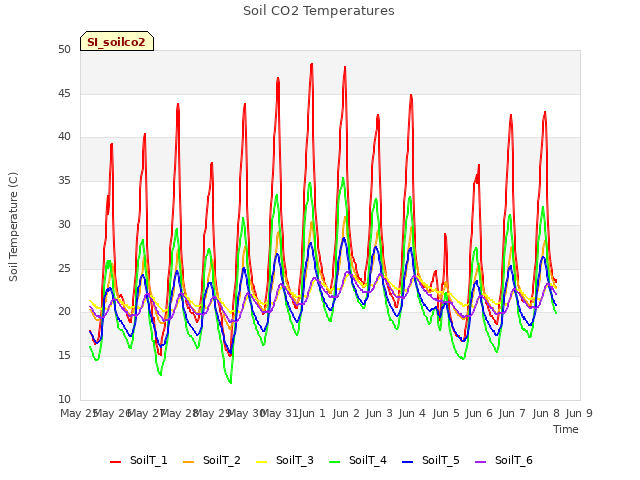Click the Jun 8 x-axis tick label
This screenshot has height=480, width=640.
546,413
